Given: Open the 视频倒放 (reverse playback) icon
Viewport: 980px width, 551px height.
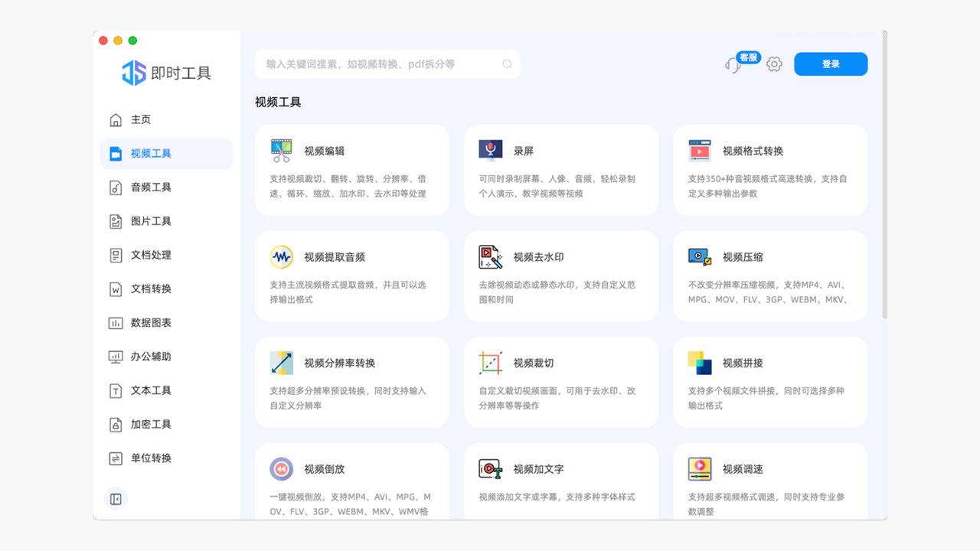Looking at the screenshot, I should pos(280,469).
